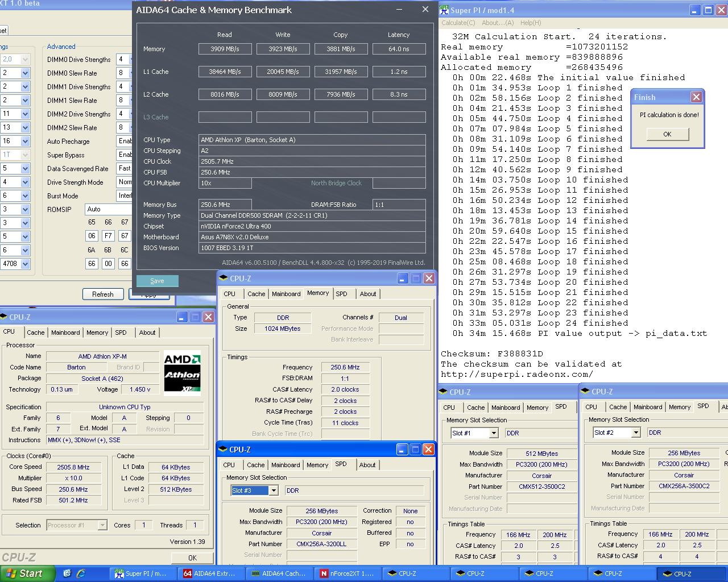
Task: Click Part Number CMX512-3500C2 field
Action: click(x=542, y=487)
